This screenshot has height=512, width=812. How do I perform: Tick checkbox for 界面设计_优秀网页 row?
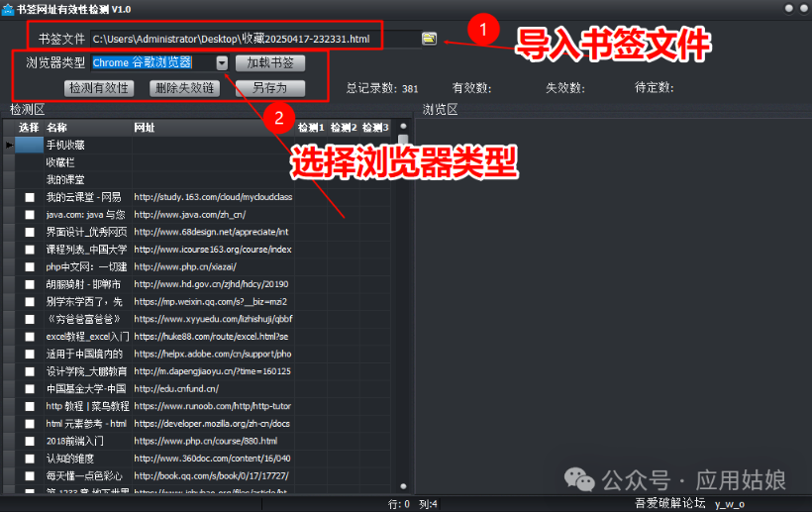(30, 233)
